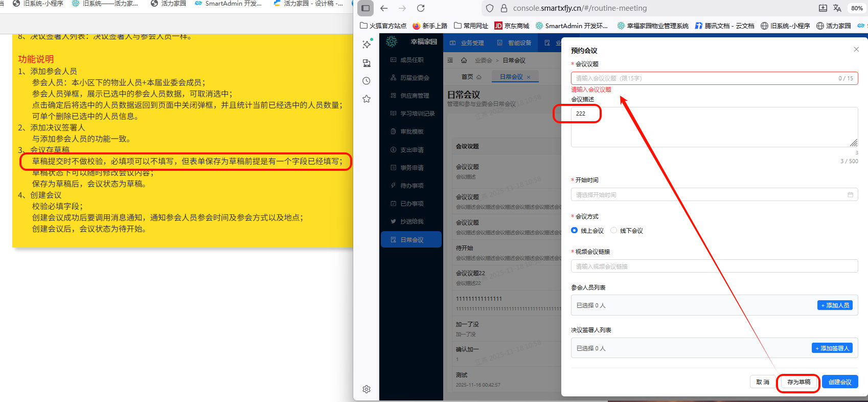Screen dimensions: 868x402
Task: Select 线下会议 radio option
Action: tap(627, 231)
